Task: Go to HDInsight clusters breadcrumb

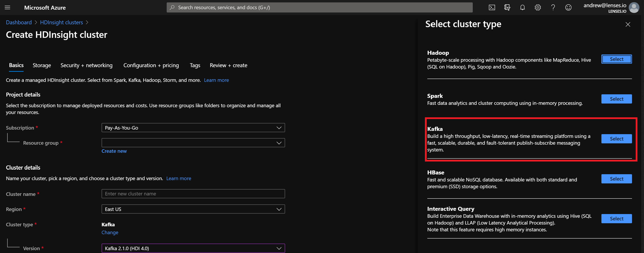Action: pyautogui.click(x=62, y=22)
